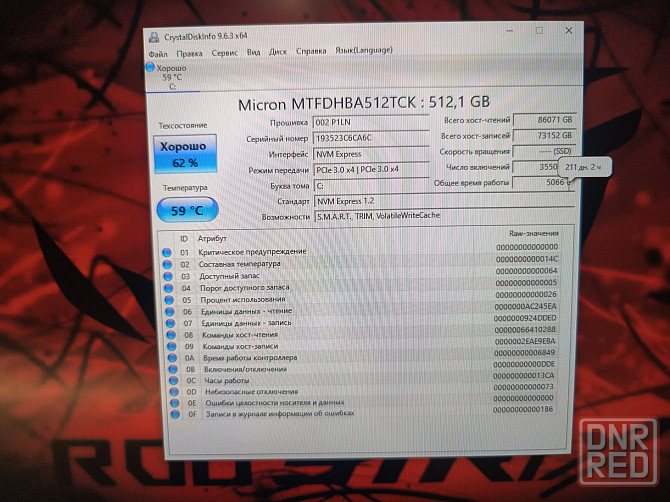Click status icon for Единицы данных - запись
The image size is (670, 502).
pyautogui.click(x=170, y=323)
